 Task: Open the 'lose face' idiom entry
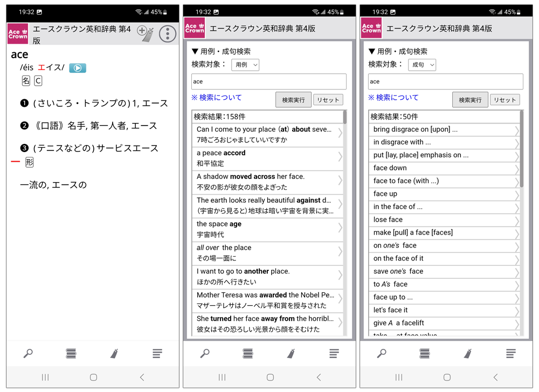coord(442,219)
